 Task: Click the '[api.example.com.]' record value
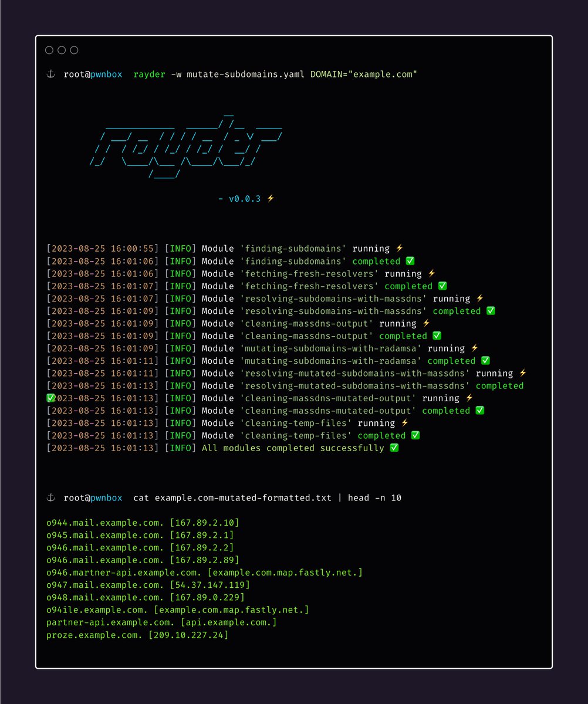pyautogui.click(x=229, y=622)
